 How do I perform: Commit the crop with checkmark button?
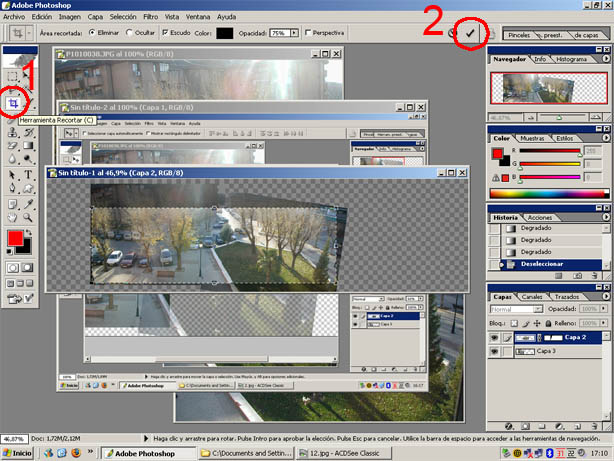470,34
